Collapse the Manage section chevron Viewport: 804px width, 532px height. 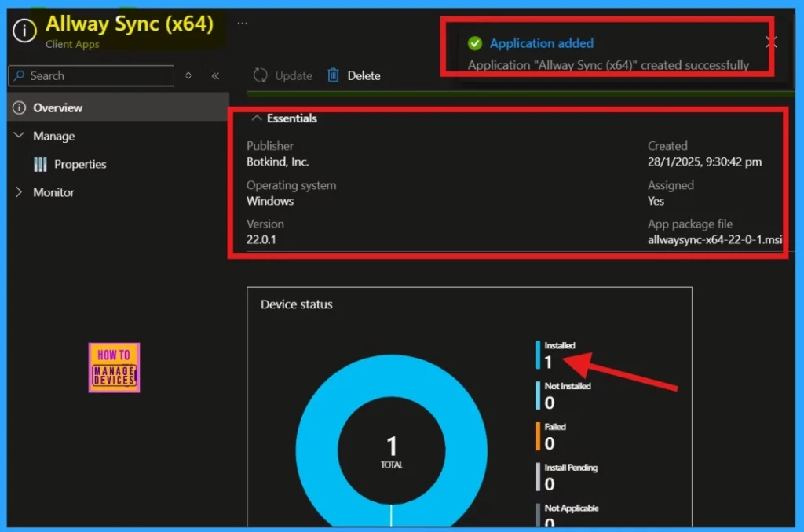pos(19,135)
